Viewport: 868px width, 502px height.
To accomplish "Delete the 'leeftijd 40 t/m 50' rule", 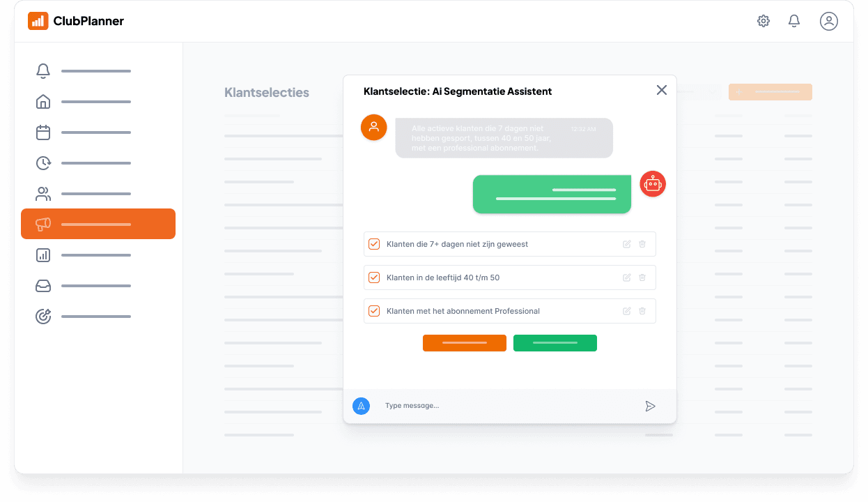I will click(642, 277).
